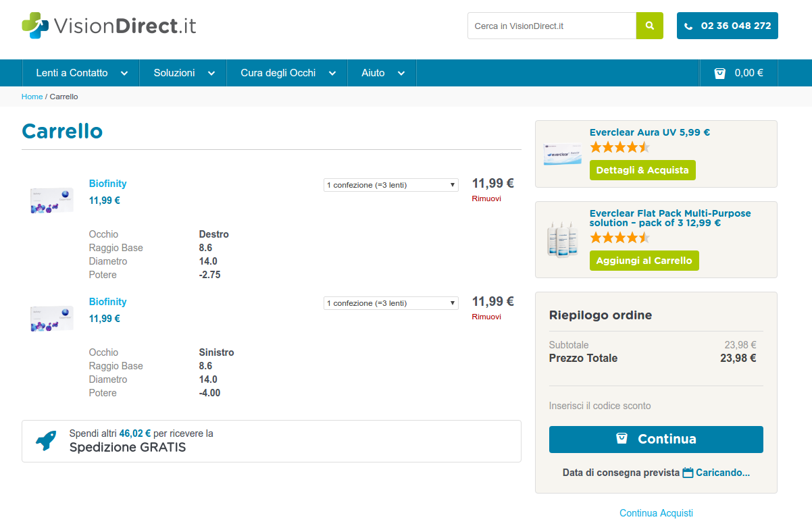Open quantity dropdown for Destro eye Biofinity
Screen dimensions: 812x530
point(391,185)
